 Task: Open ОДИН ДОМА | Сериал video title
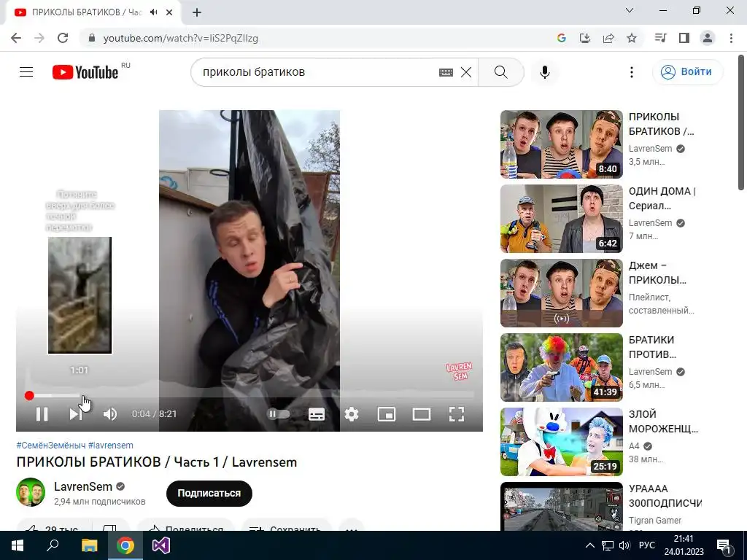pyautogui.click(x=662, y=198)
